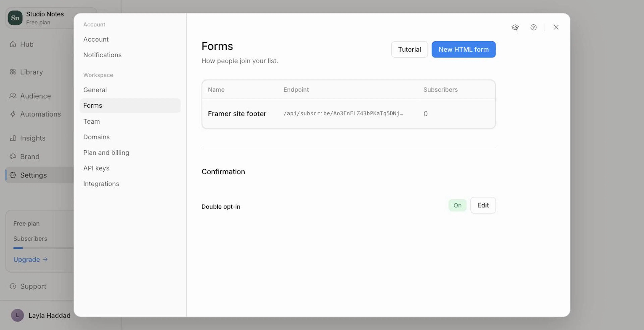This screenshot has width=644, height=330.
Task: Click the Upgrade link
Action: (x=31, y=260)
